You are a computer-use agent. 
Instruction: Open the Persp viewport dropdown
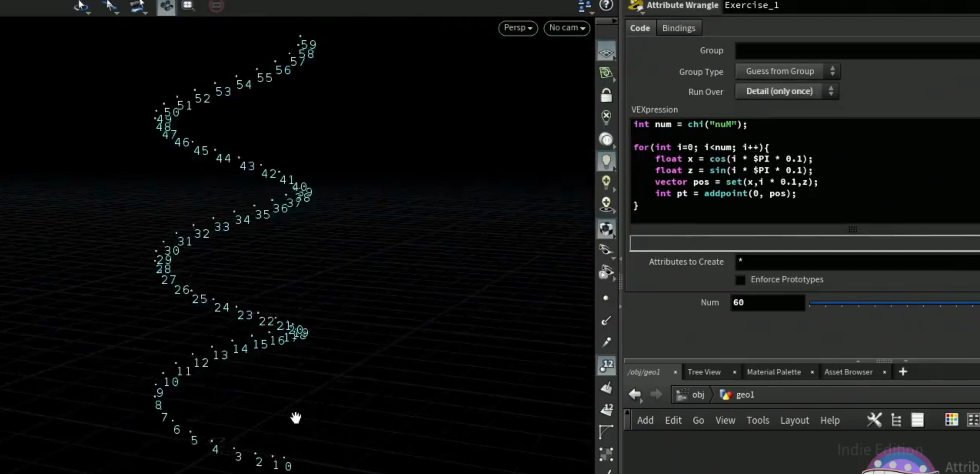coord(518,28)
